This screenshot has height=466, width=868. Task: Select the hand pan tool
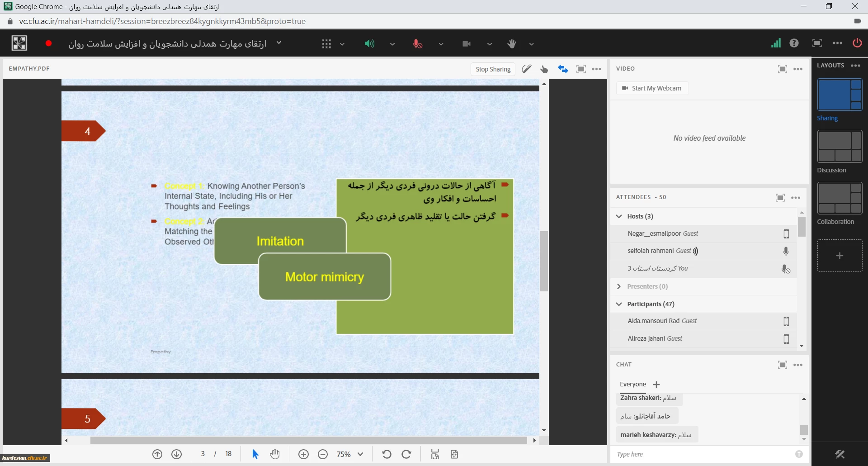click(x=275, y=454)
